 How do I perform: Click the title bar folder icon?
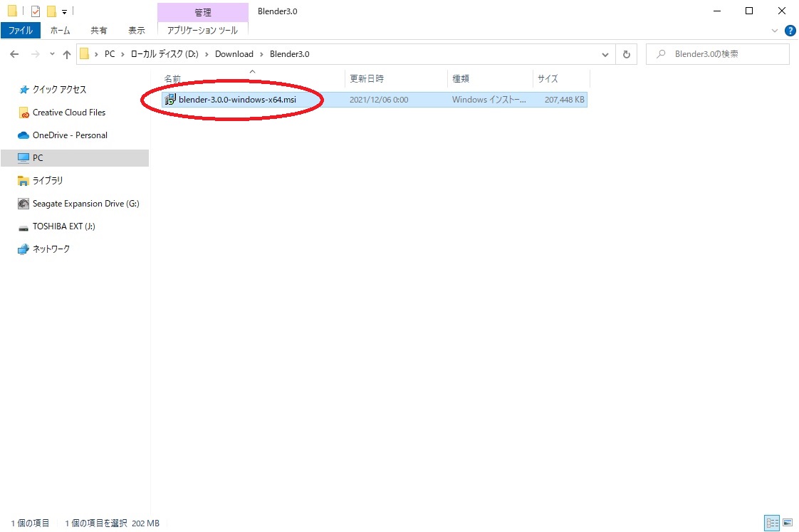pyautogui.click(x=12, y=11)
